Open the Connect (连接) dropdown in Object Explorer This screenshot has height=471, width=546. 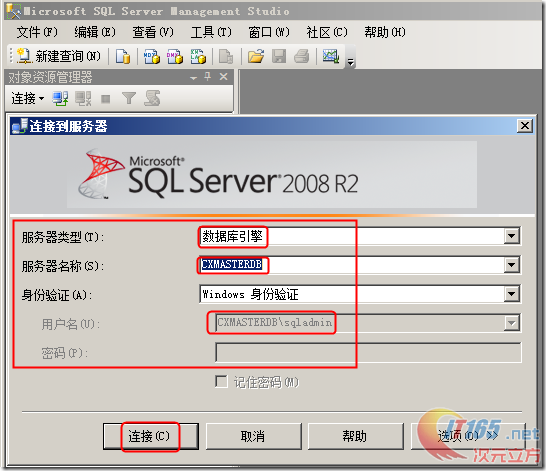click(x=28, y=99)
